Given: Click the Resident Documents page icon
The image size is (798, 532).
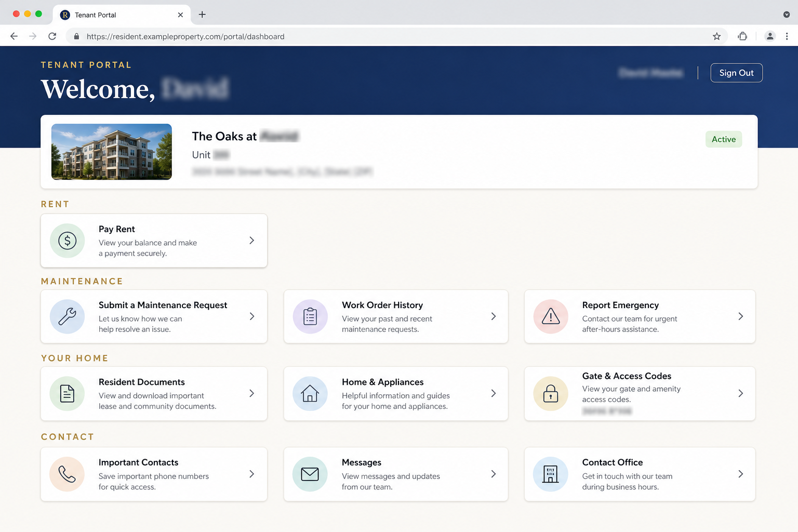Looking at the screenshot, I should click(x=68, y=393).
